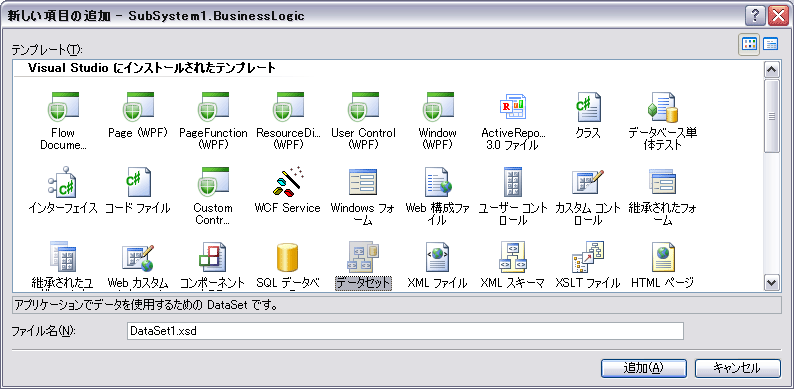Pick the カスタム コントロール template icon
The height and width of the screenshot is (389, 794).
[588, 182]
